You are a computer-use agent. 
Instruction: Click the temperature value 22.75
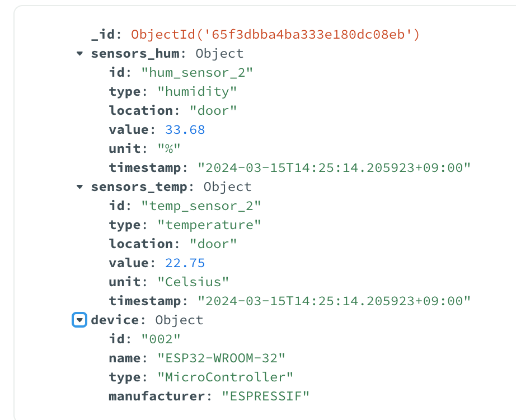[x=185, y=263]
